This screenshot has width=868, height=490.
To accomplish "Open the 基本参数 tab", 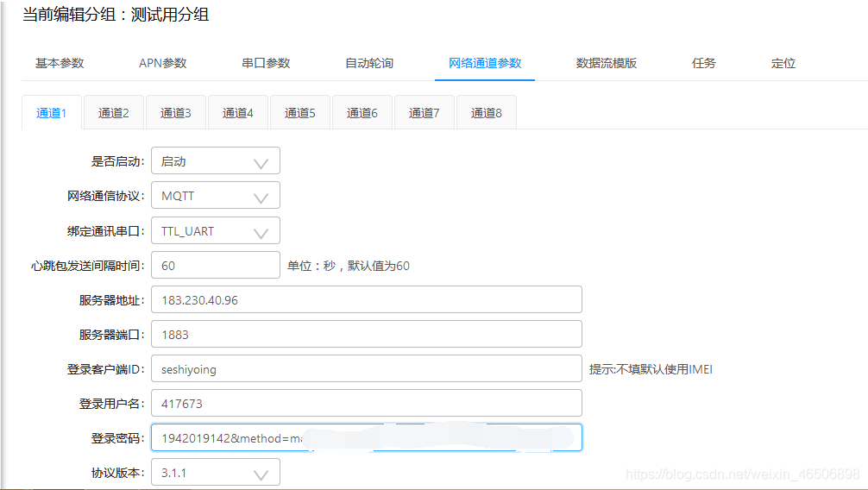I will 60,63.
